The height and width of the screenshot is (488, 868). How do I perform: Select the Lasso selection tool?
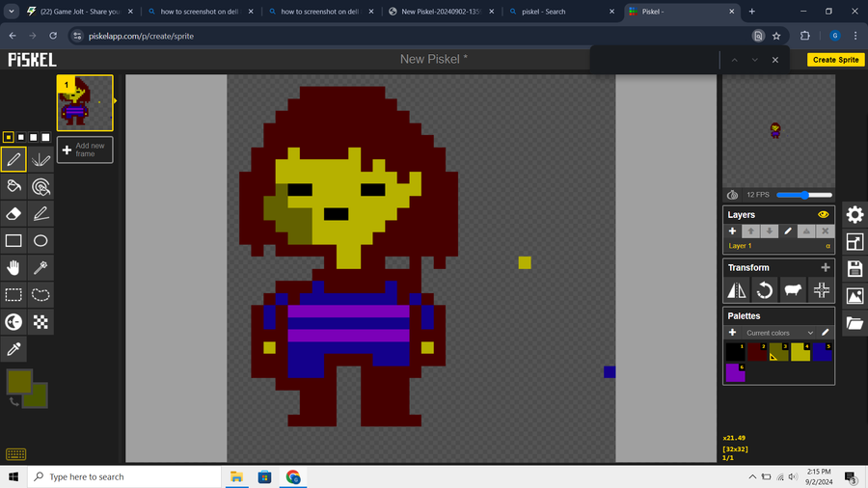(x=41, y=295)
